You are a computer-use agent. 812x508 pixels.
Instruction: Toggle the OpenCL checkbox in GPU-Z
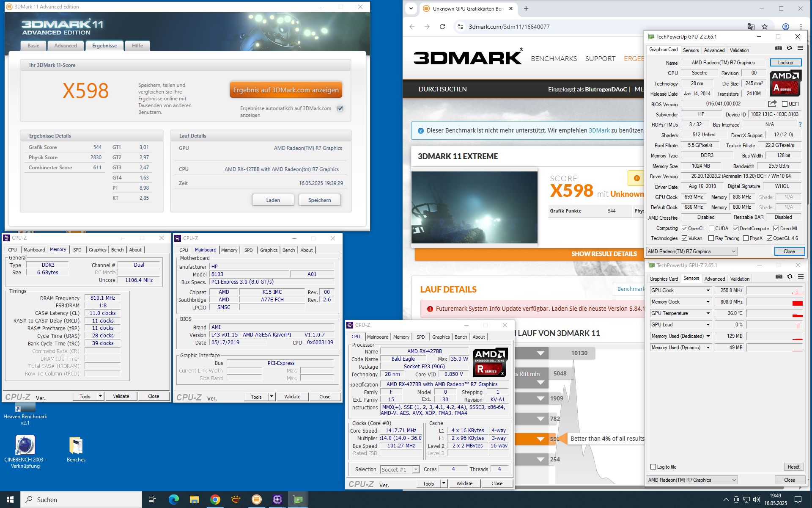point(684,229)
